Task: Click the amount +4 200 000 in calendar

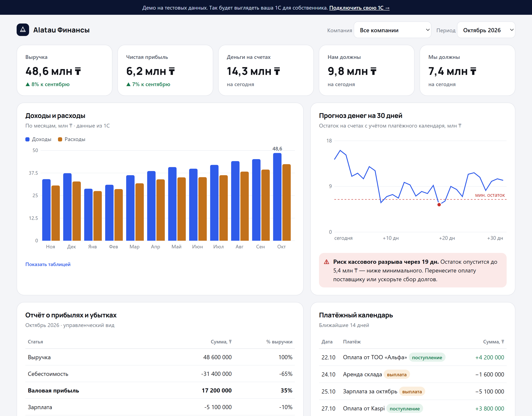Action: [490, 358]
